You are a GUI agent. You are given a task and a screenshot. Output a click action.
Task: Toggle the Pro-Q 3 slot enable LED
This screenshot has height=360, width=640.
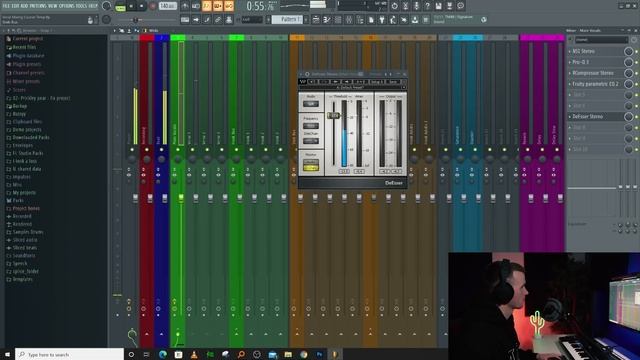637,62
